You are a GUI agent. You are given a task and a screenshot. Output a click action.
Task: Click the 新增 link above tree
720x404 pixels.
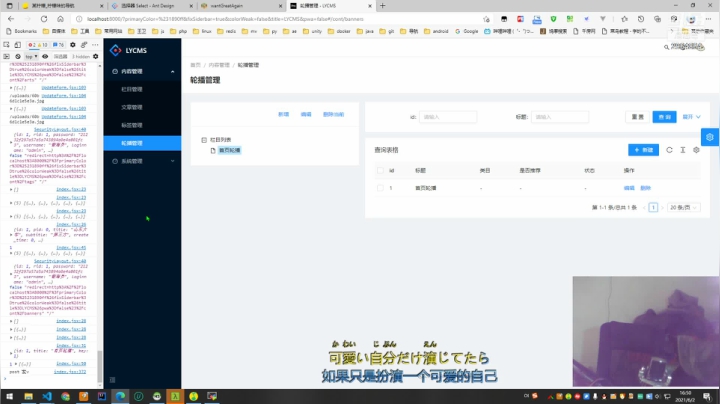pyautogui.click(x=283, y=114)
